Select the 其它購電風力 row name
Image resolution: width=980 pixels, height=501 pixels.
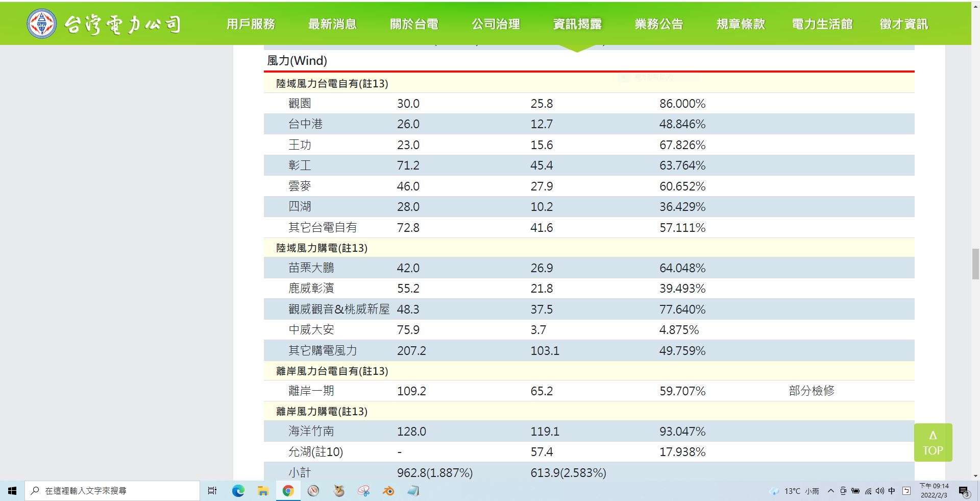[x=323, y=351]
